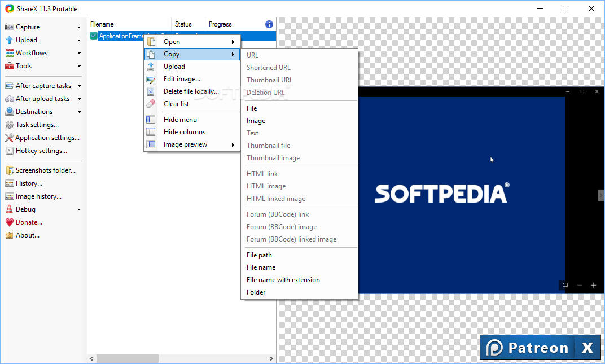Click the Workflows grid icon
The image size is (605, 364).
(9, 53)
